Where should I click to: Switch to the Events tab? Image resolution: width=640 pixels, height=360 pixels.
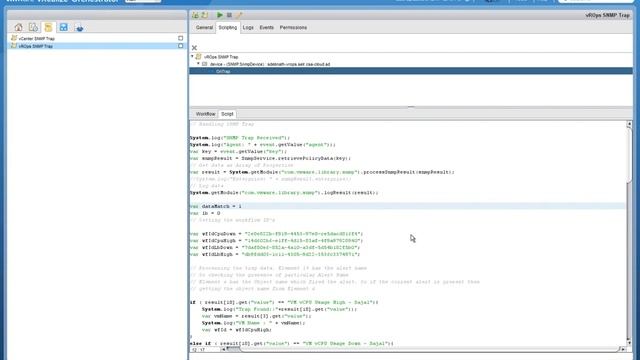tap(267, 27)
